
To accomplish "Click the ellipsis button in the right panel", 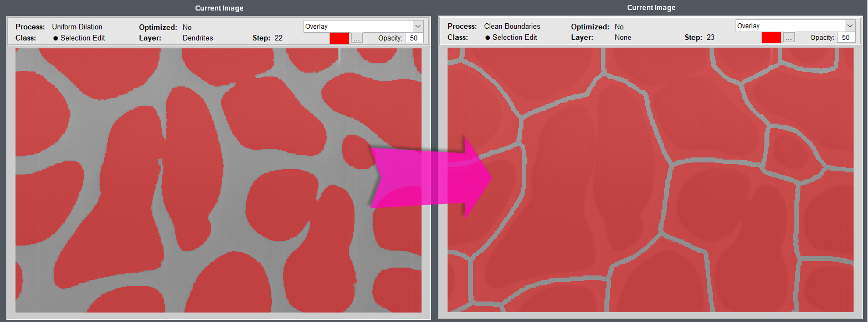I will coord(789,37).
